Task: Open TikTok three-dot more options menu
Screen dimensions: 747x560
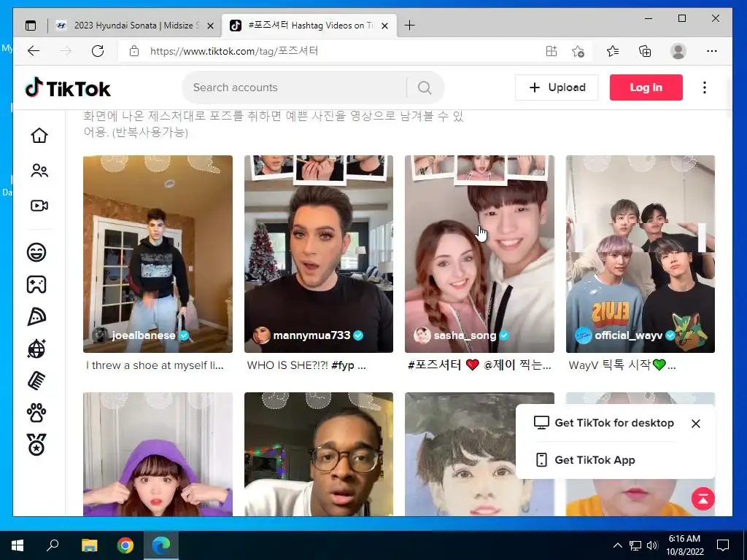Action: [x=705, y=87]
